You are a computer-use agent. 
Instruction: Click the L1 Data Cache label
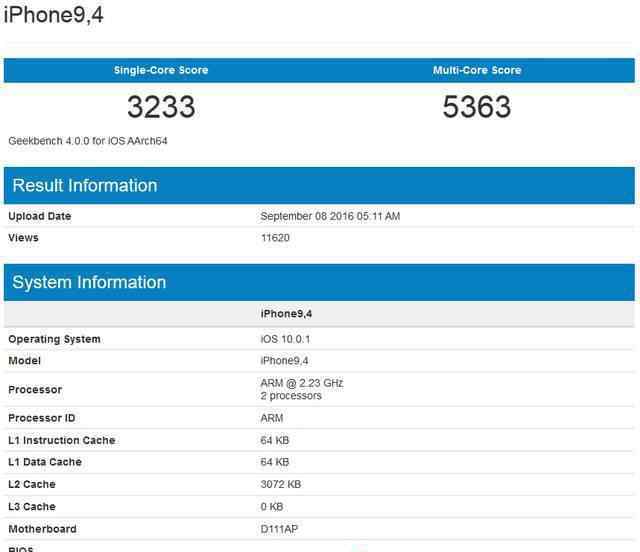coord(45,462)
